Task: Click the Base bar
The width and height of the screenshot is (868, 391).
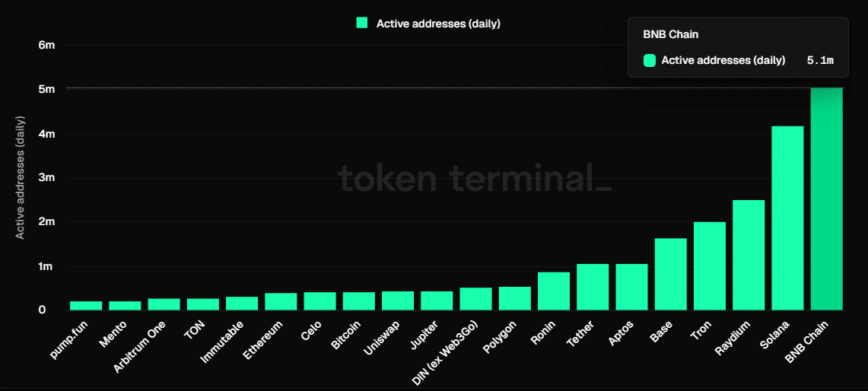Action: 670,274
